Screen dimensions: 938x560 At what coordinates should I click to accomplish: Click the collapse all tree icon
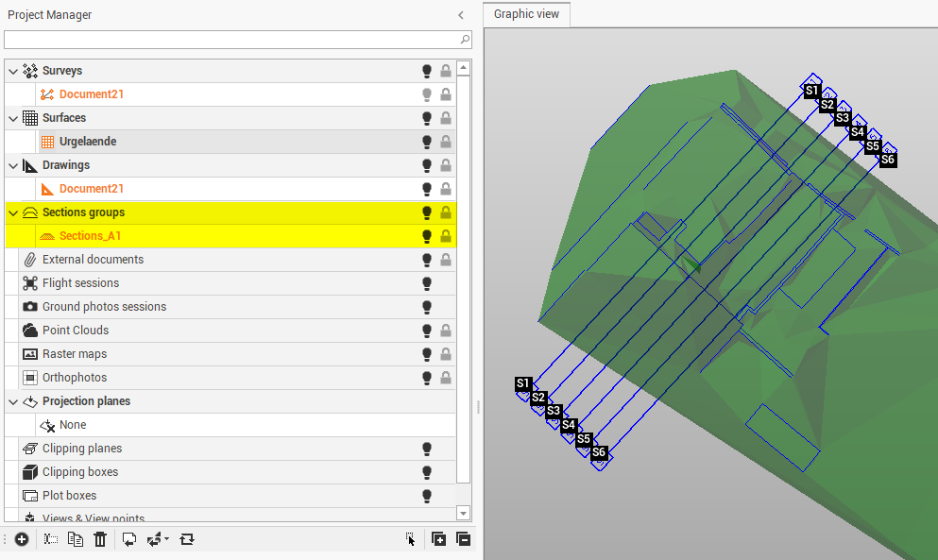[x=463, y=539]
